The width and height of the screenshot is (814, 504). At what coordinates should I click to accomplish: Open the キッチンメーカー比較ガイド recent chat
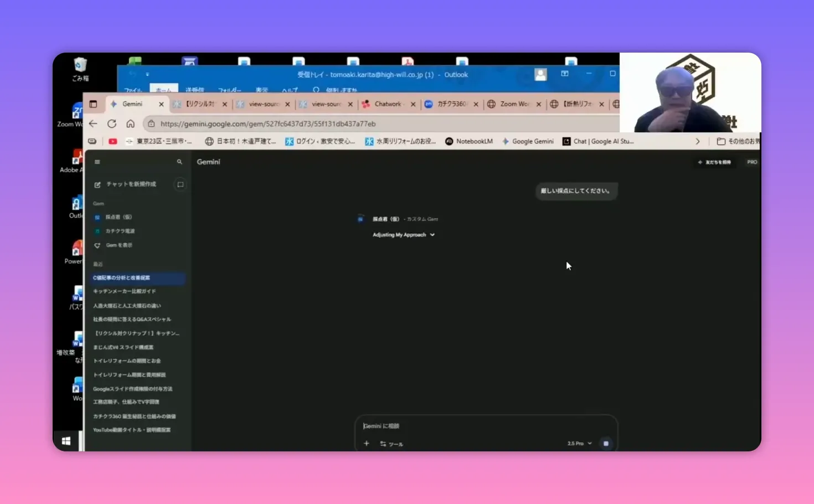coord(125,291)
